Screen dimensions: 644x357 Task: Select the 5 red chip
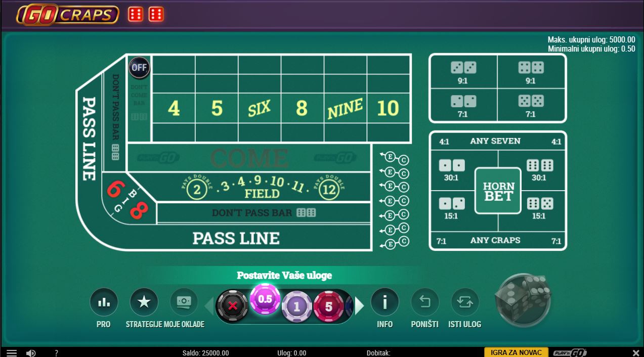329,306
